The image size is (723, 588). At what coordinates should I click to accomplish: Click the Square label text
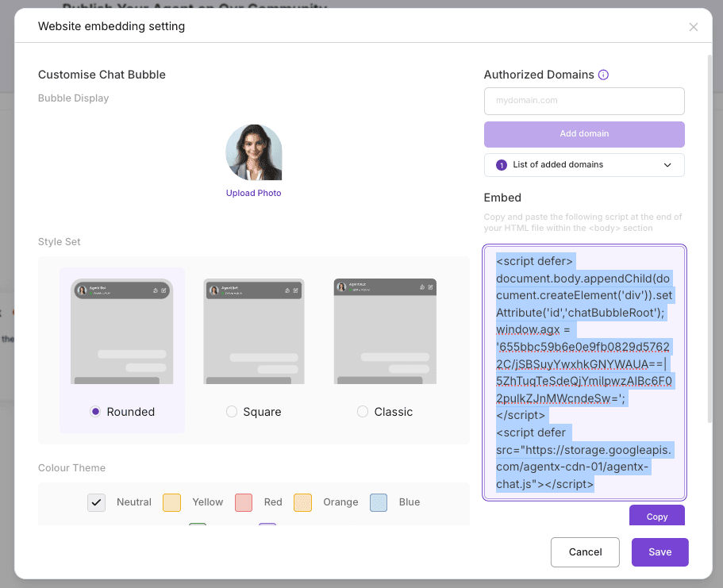click(262, 412)
